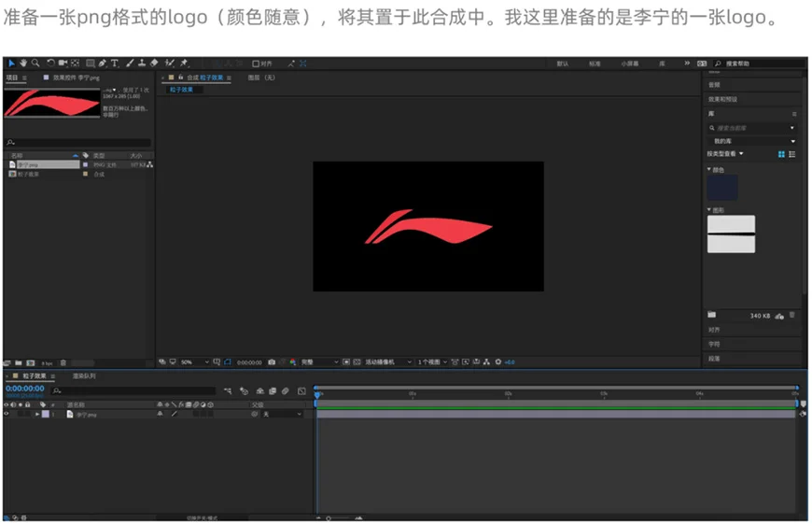This screenshot has height=524, width=812.
Task: Select the Pen tool
Action: click(x=102, y=64)
